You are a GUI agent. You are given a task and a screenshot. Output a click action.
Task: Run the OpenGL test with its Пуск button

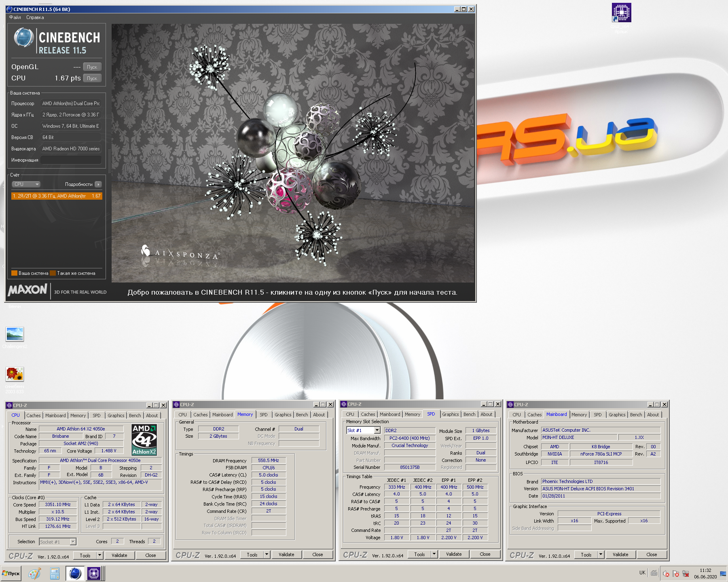92,67
